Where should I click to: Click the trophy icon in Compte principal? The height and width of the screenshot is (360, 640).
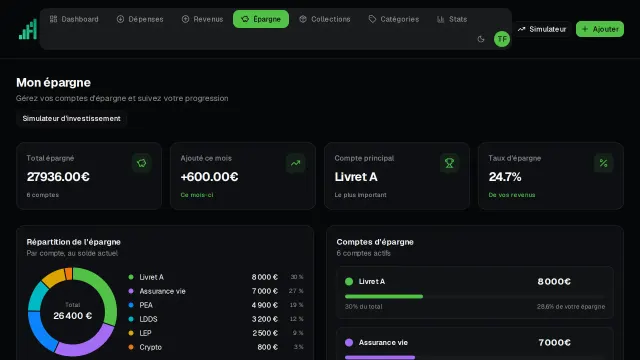point(449,163)
